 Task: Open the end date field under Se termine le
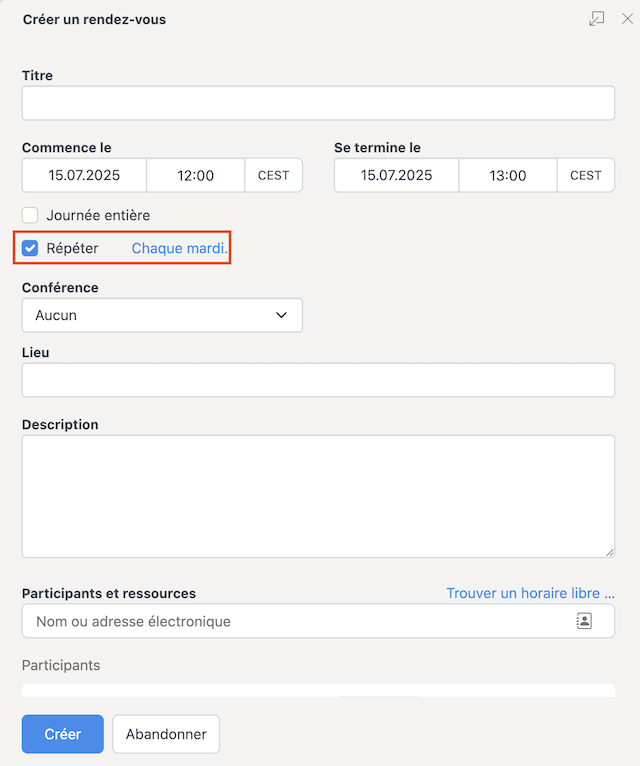(396, 175)
